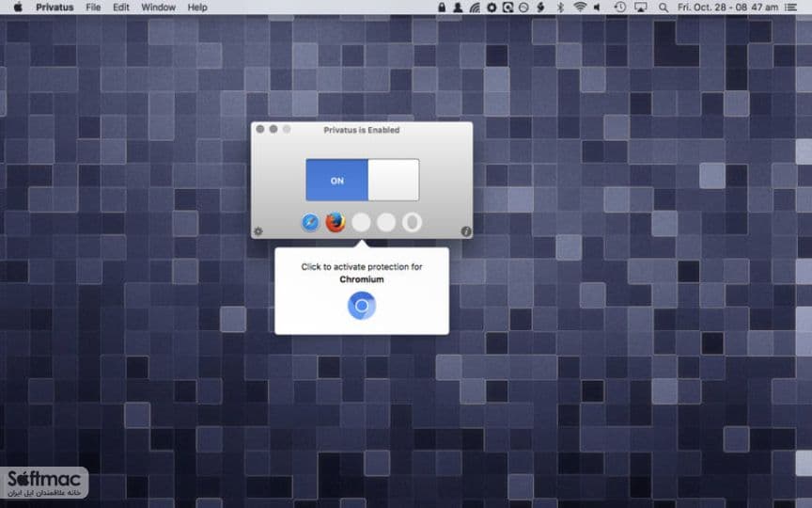Open Privatus settings gear icon

pos(258,231)
